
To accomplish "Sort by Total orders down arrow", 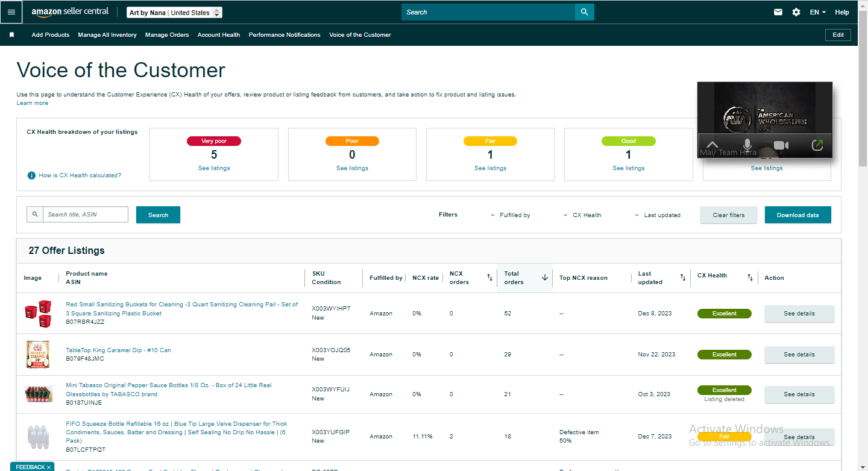I will coord(545,277).
